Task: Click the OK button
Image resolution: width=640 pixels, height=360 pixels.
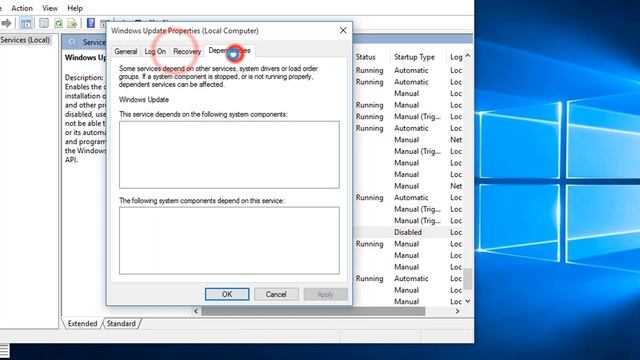Action: coord(227,294)
